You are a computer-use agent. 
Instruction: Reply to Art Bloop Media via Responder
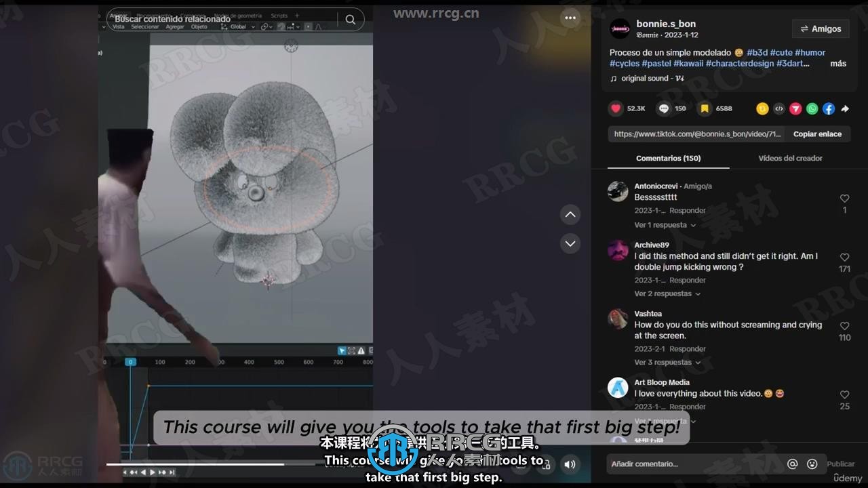(x=688, y=407)
